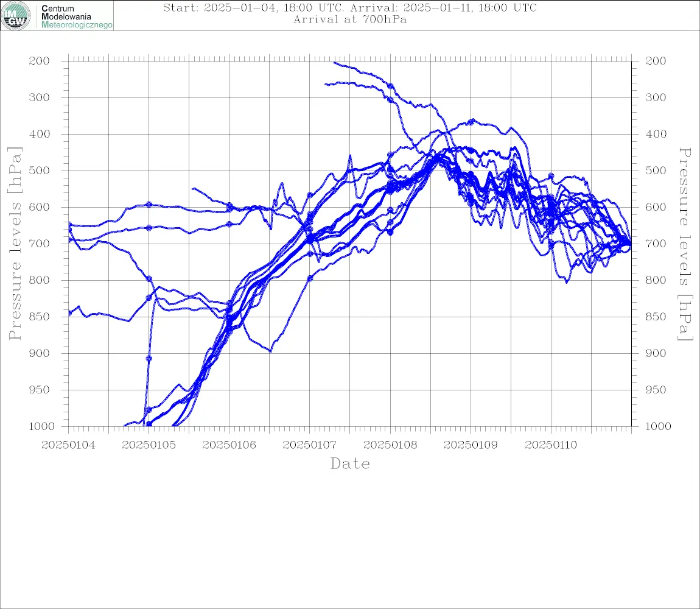Click the right axis 600 label
700x609 pixels.
(x=656, y=207)
